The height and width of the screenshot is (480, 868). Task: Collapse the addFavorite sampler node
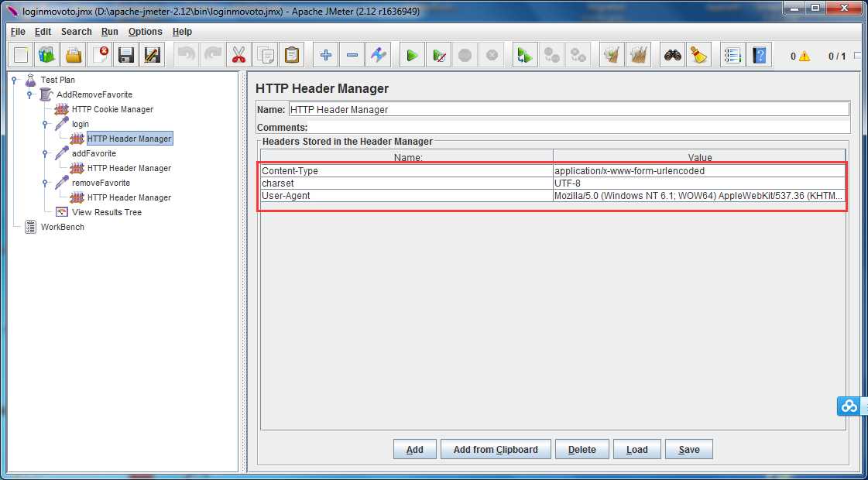(46, 153)
